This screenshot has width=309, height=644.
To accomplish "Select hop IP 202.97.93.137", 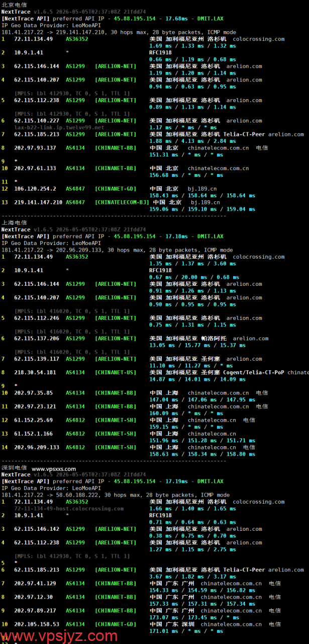I will 35,148.
